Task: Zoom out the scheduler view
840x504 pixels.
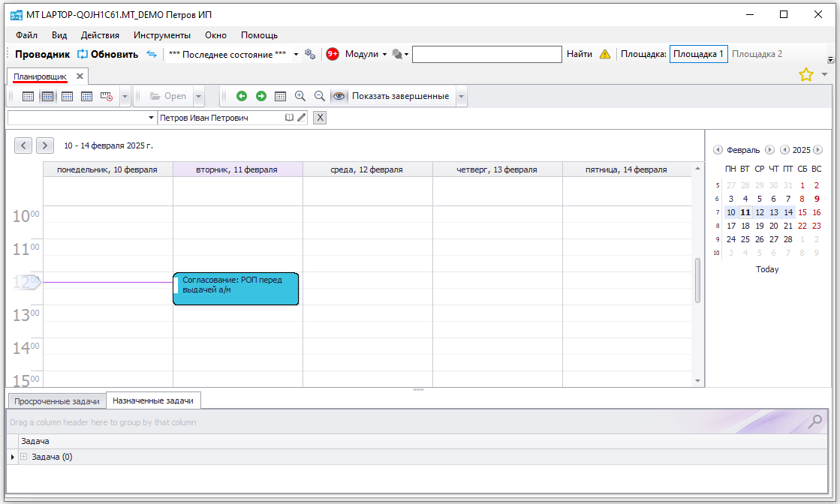Action: point(319,96)
